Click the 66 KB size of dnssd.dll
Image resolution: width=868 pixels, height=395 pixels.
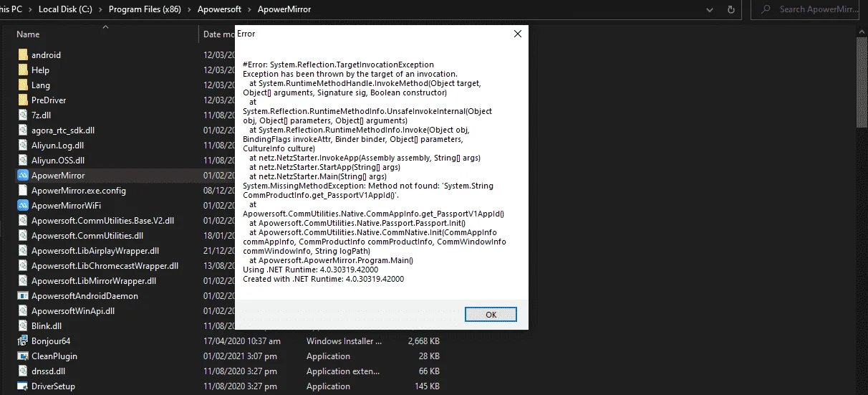[x=429, y=371]
